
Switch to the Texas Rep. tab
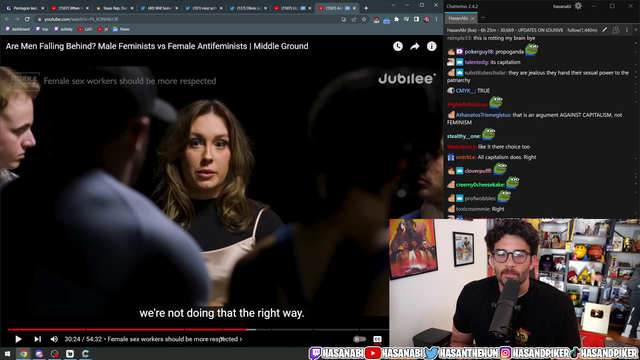(x=114, y=8)
